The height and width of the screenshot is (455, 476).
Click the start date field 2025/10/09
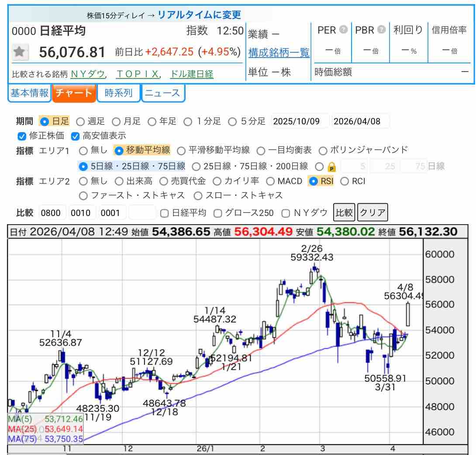(300, 121)
